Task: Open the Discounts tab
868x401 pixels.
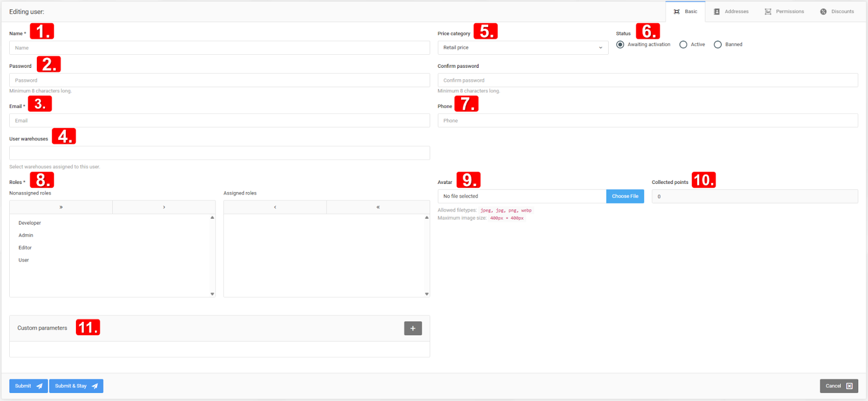Action: click(837, 11)
